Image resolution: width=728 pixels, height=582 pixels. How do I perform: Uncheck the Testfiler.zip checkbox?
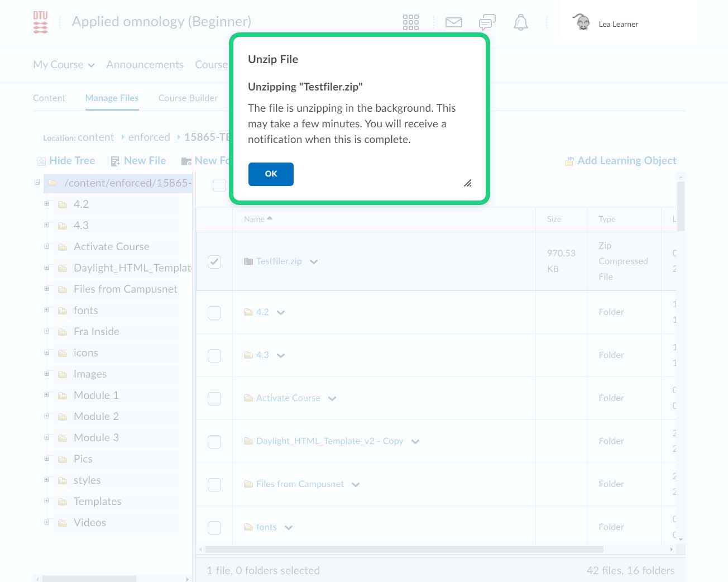point(214,261)
